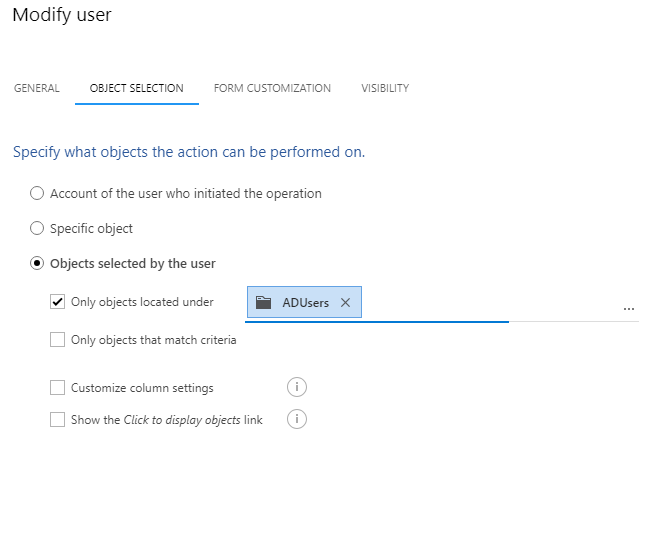The width and height of the screenshot is (664, 545).
Task: Select Account of the user who initiated operation
Action: (37, 193)
